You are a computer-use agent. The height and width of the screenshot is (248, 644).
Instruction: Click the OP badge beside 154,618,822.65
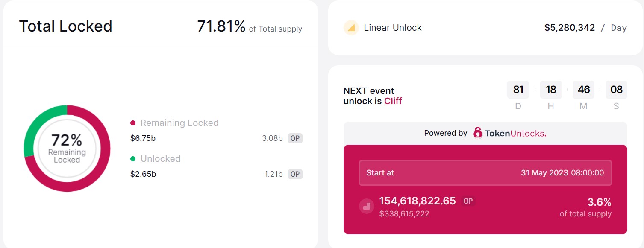tap(468, 201)
